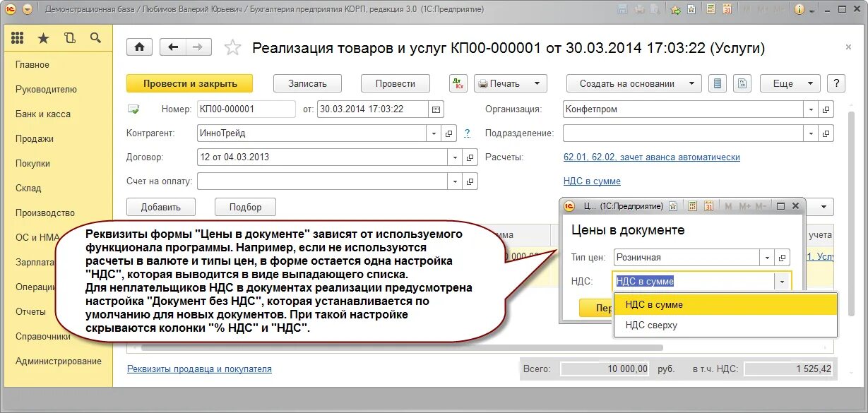Open the Администрирование section
This screenshot has height=413, width=868.
pyautogui.click(x=59, y=361)
